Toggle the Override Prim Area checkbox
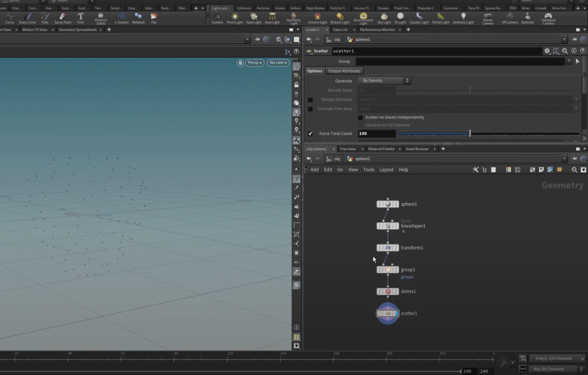The image size is (588, 375). point(310,109)
